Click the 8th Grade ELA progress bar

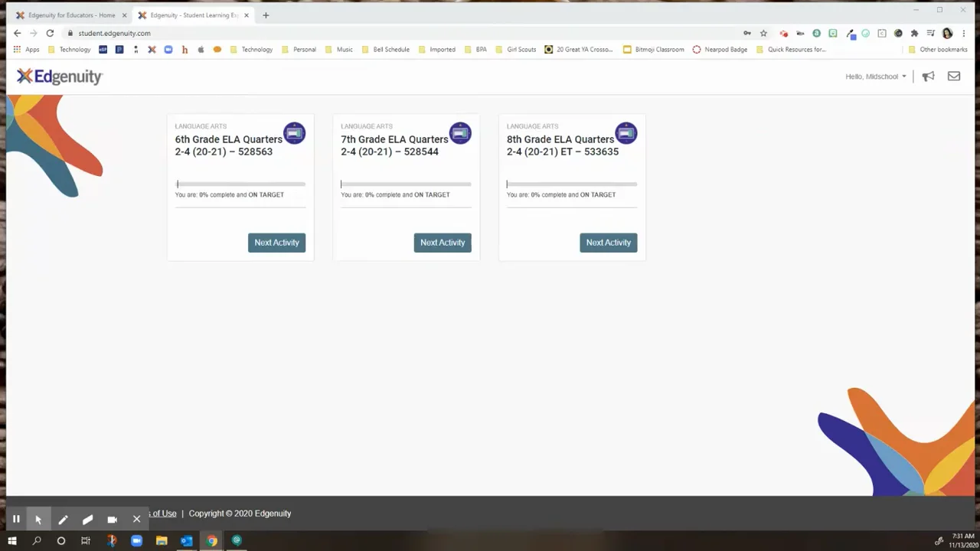point(572,184)
